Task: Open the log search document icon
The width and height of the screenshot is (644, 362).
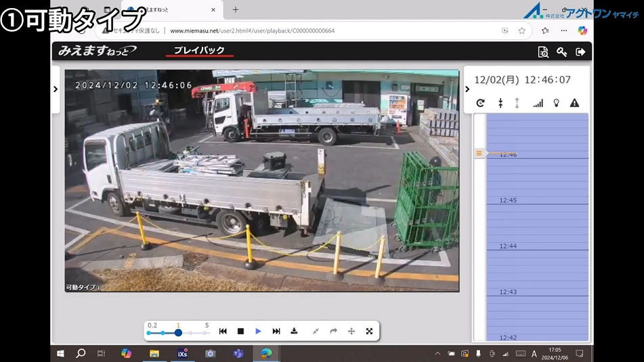Action: point(543,52)
